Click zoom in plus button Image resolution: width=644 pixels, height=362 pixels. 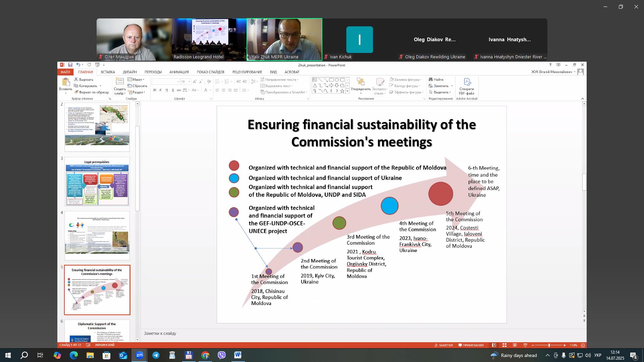[565, 345]
